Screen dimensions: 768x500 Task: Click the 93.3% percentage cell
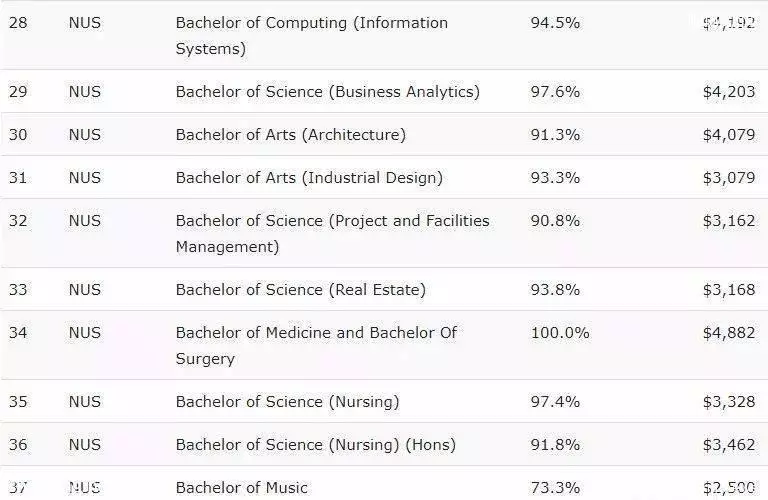pyautogui.click(x=555, y=177)
